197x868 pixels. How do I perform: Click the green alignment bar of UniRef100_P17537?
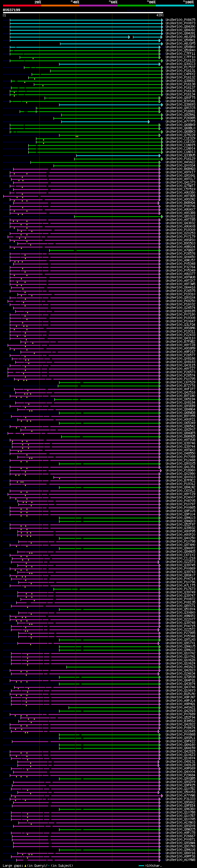(x=93, y=67)
